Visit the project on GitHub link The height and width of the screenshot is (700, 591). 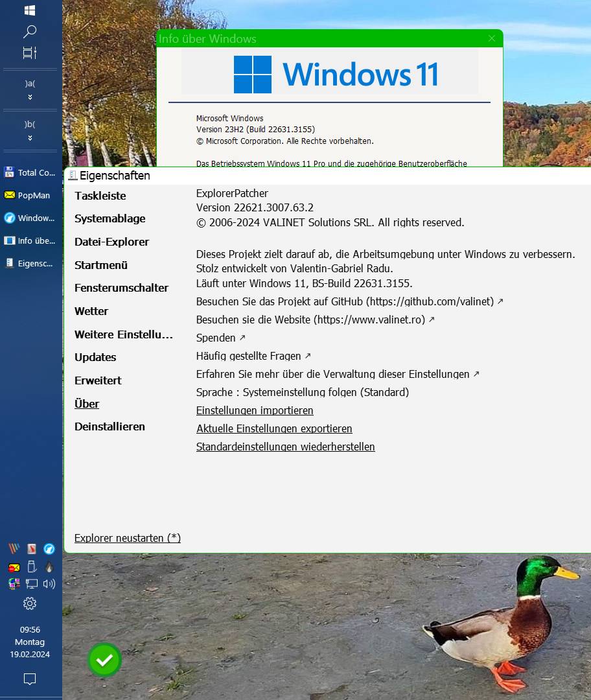pos(349,301)
